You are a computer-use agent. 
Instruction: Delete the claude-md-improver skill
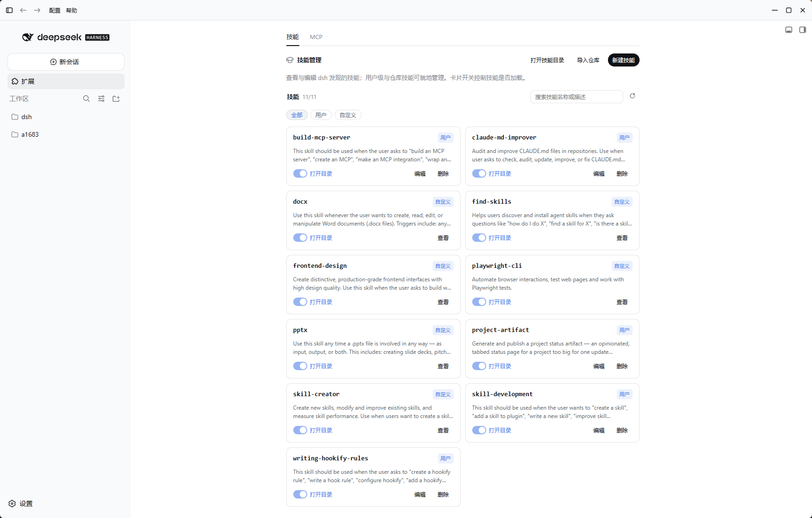coord(622,173)
